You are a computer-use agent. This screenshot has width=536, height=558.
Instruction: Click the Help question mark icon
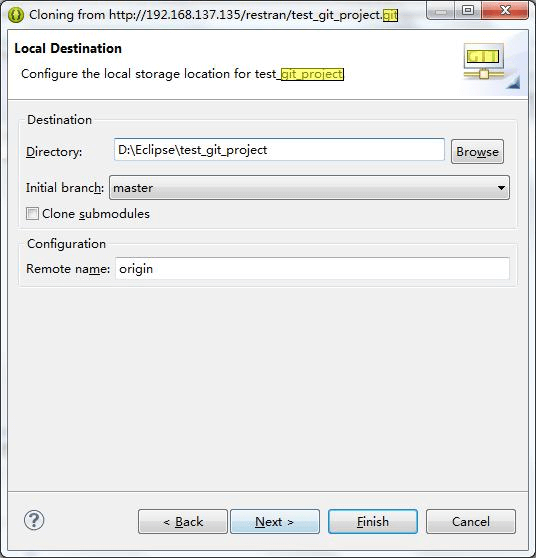tap(34, 521)
